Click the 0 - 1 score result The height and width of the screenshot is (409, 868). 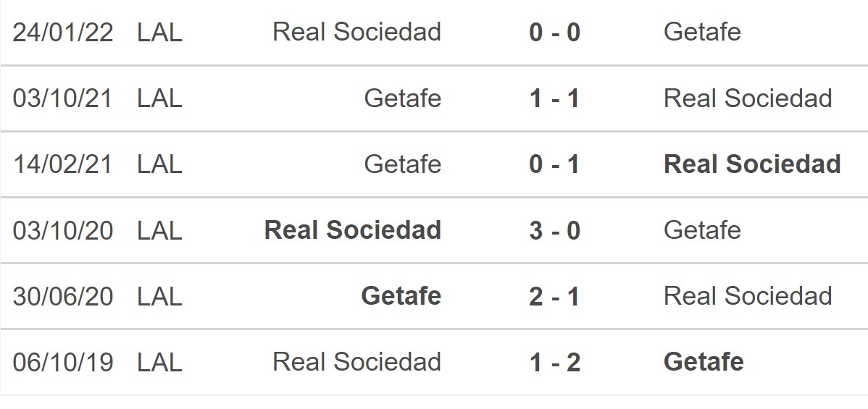pos(554,164)
